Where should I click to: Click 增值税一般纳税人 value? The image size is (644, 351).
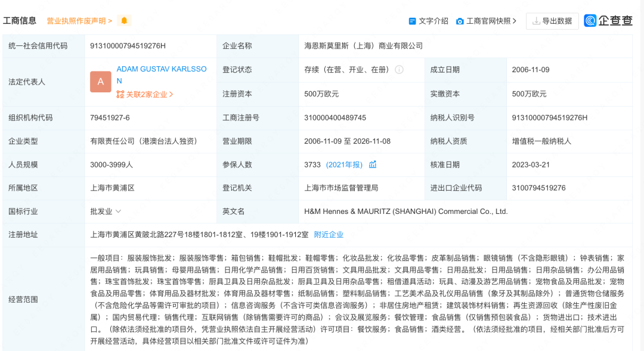point(541,141)
